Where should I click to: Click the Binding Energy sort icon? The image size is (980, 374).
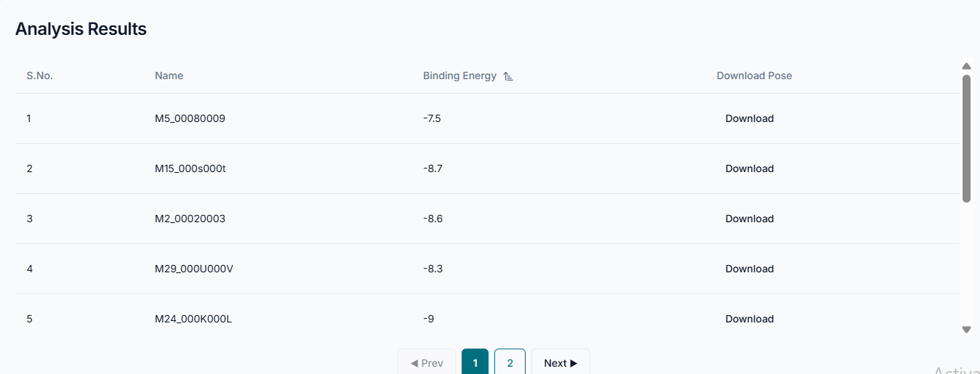tap(508, 76)
